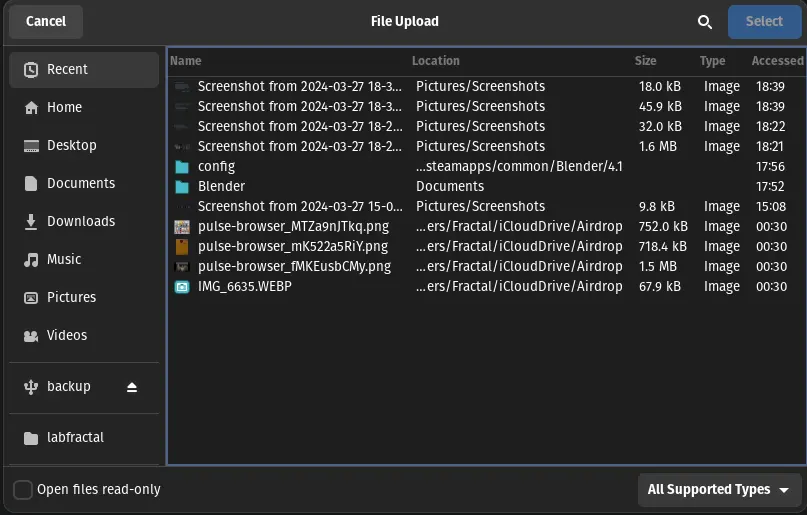Click the Videos camera icon

point(31,336)
